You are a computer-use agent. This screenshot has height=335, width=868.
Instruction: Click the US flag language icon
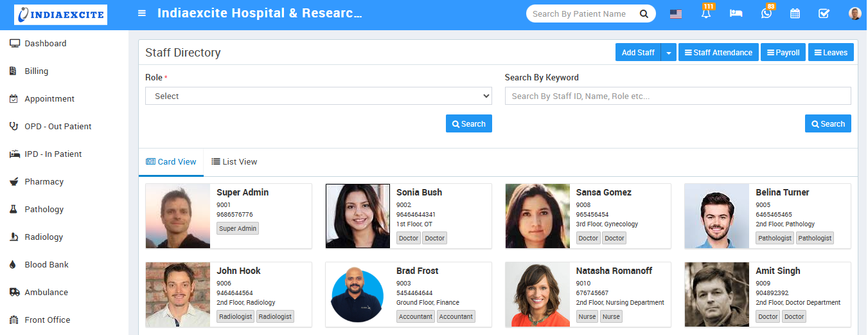(676, 14)
